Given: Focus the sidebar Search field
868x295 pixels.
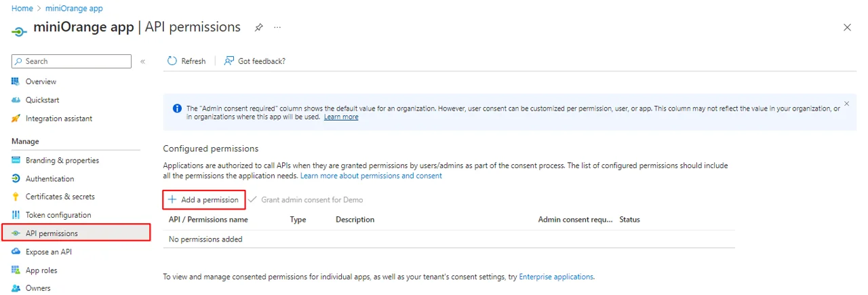Looking at the screenshot, I should (x=71, y=61).
